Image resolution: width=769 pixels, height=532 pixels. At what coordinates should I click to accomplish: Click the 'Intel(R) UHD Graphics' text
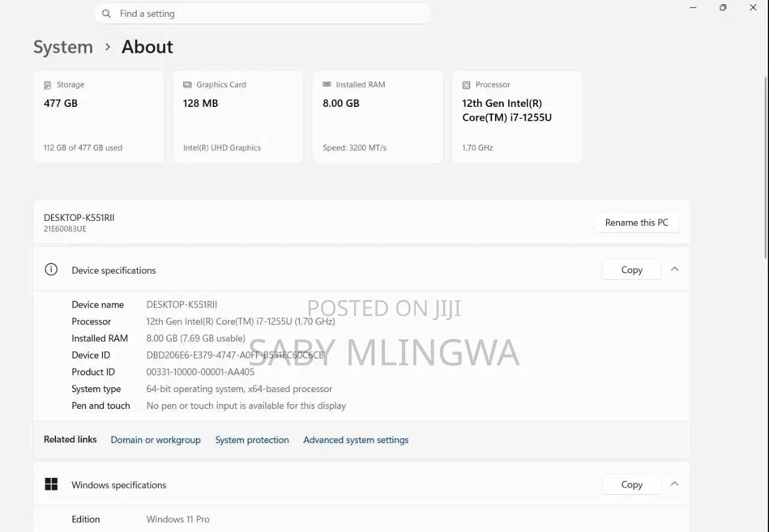click(x=222, y=148)
